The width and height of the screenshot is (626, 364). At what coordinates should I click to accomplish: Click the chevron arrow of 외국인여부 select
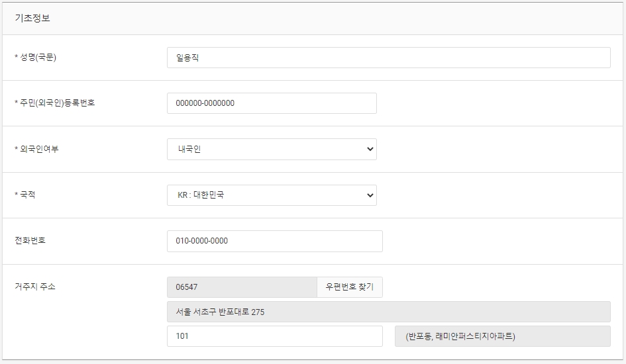pos(370,149)
